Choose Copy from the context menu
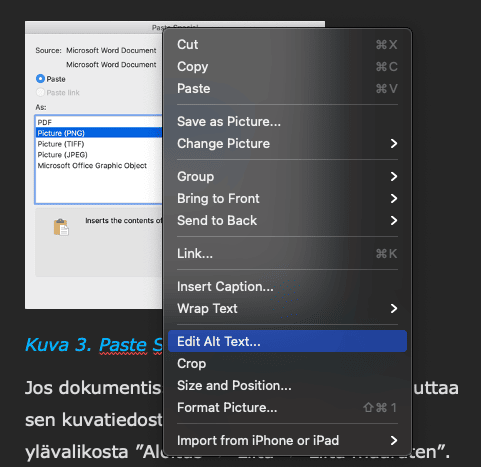Image resolution: width=481 pixels, height=467 pixels. pyautogui.click(x=287, y=67)
